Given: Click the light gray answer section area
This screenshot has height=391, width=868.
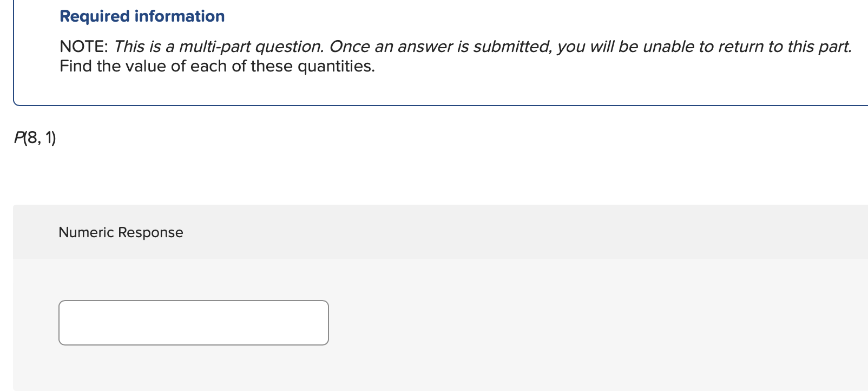Looking at the screenshot, I should tap(541, 325).
